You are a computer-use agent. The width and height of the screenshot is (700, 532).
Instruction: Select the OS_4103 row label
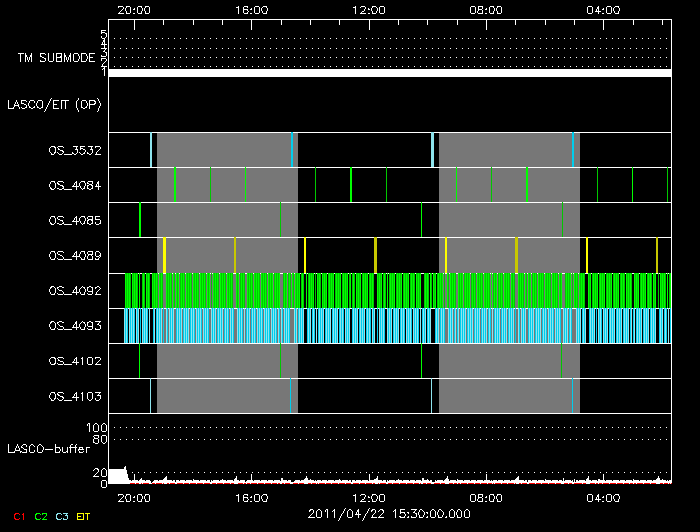[x=74, y=397]
